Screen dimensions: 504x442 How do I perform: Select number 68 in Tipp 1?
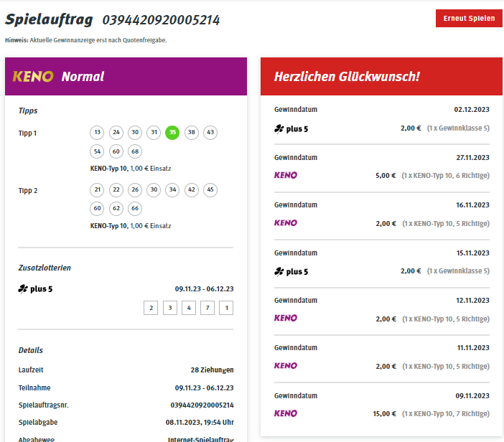click(x=135, y=151)
